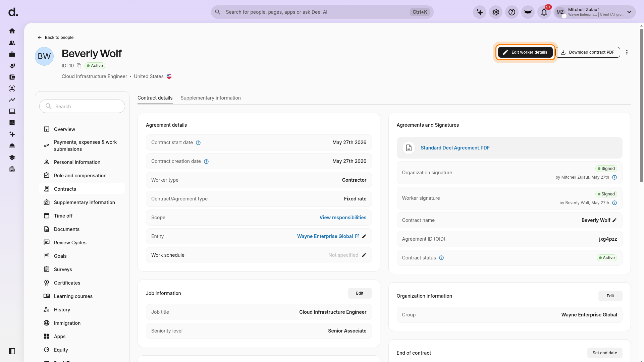Edit the Work schedule with pencil icon

364,255
